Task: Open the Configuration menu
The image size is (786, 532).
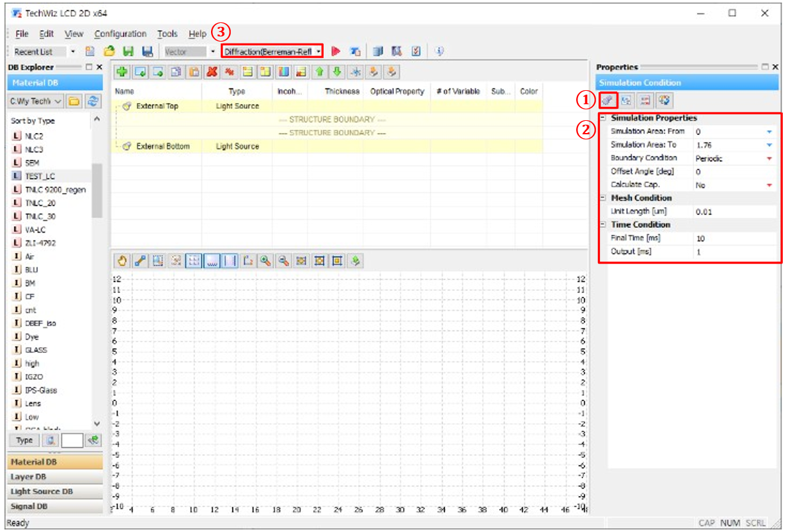Action: [x=120, y=34]
